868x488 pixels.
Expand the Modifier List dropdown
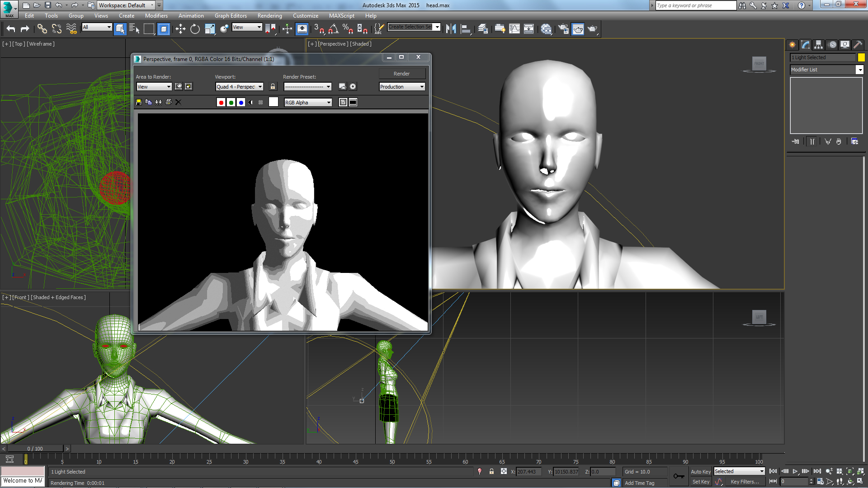click(860, 70)
